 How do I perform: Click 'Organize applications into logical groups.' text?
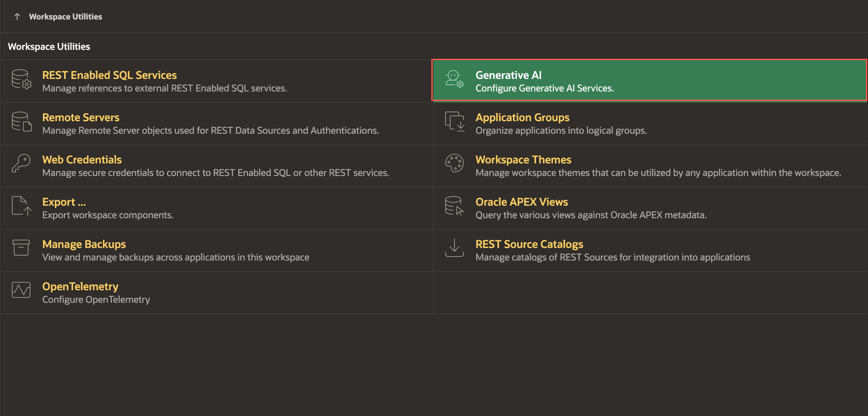click(x=561, y=131)
